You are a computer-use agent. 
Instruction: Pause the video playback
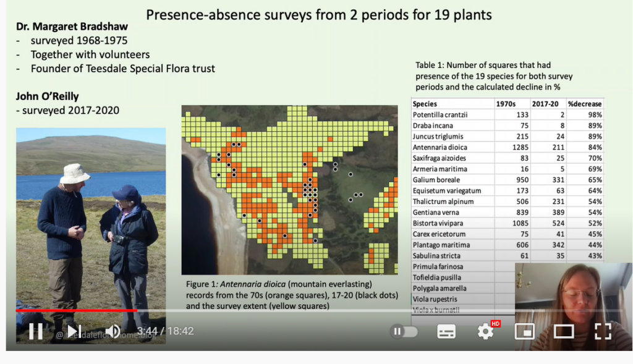(x=36, y=331)
